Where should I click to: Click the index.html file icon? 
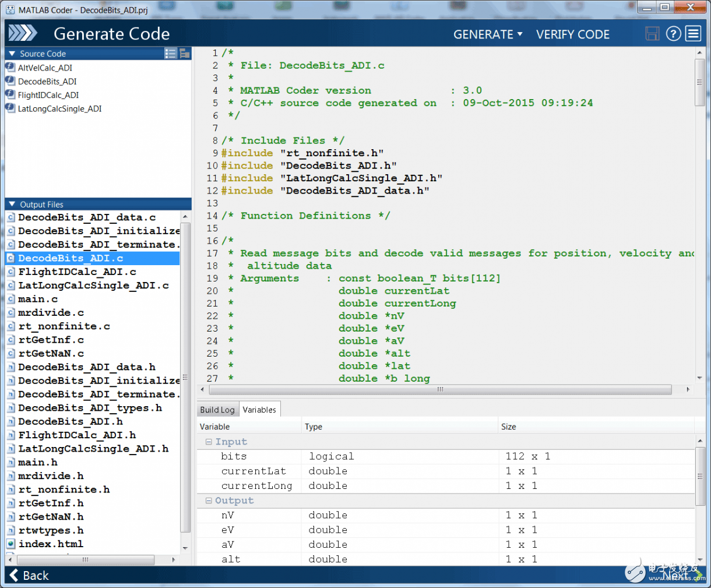coord(11,544)
